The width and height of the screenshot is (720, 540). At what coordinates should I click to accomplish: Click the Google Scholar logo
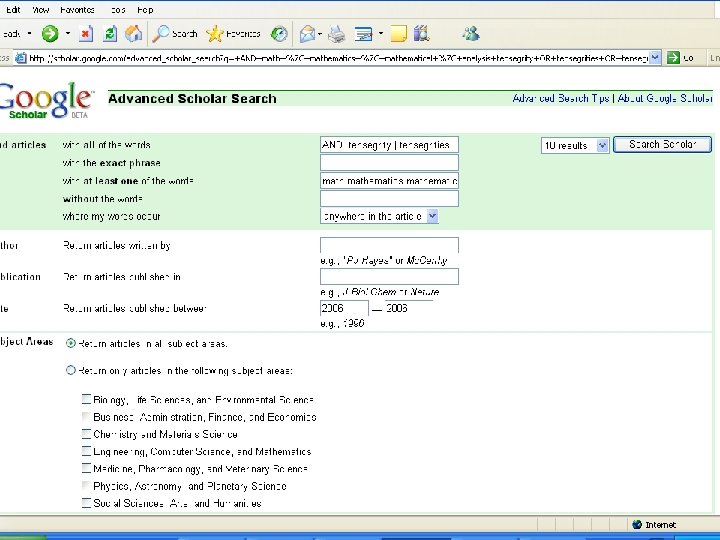pyautogui.click(x=46, y=100)
